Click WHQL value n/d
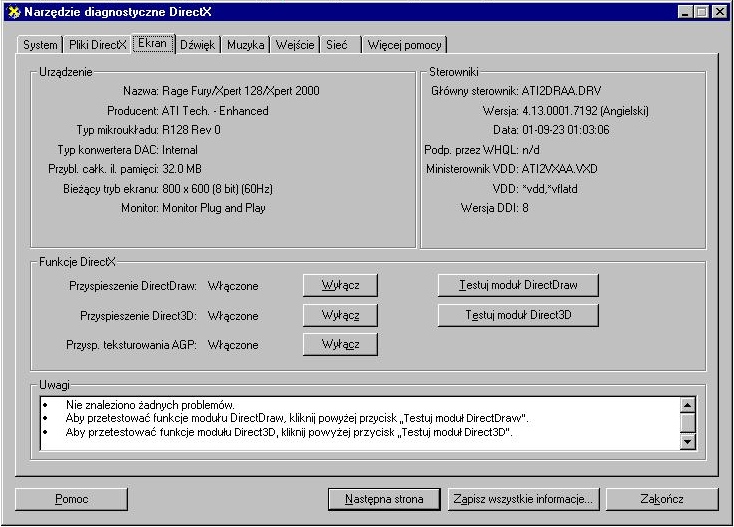This screenshot has width=734, height=527. (x=531, y=150)
